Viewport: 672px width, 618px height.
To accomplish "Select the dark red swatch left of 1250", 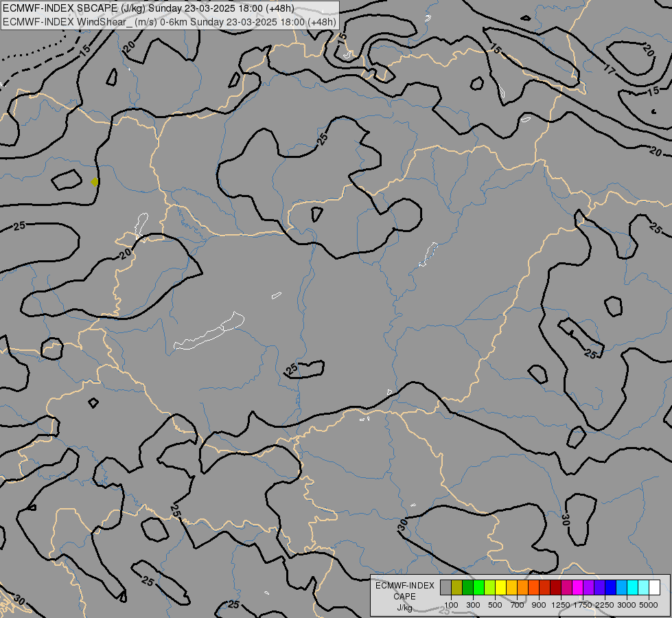I will point(555,587).
